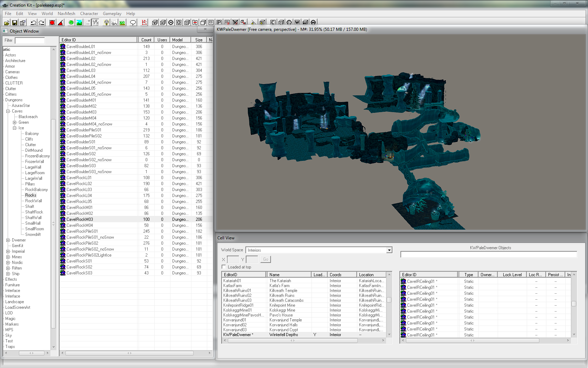Click the speech bubble dialogue icon
Viewport: 588px width, 368px height.
click(x=133, y=23)
